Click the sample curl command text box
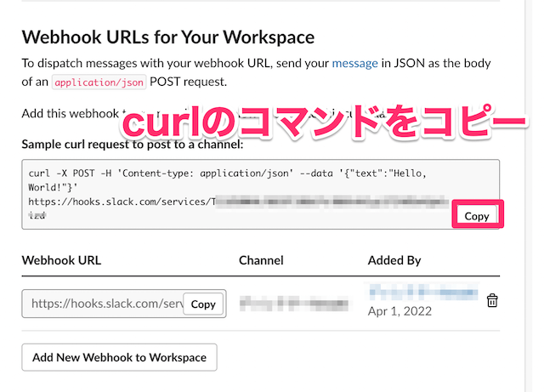This screenshot has height=392, width=544. point(261,194)
